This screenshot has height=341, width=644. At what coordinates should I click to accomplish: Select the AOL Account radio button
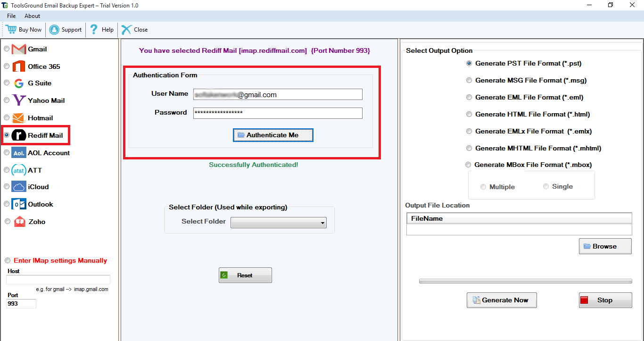(7, 152)
